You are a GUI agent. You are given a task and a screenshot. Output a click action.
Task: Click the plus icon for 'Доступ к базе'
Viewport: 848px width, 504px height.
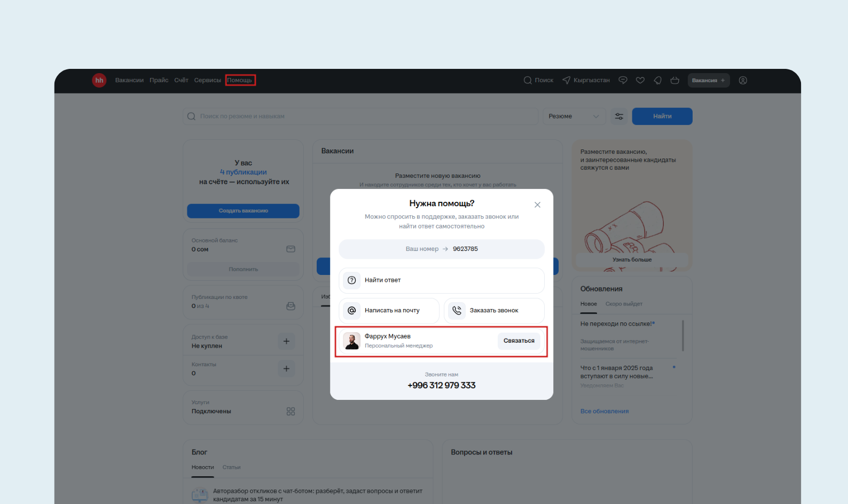(x=286, y=341)
